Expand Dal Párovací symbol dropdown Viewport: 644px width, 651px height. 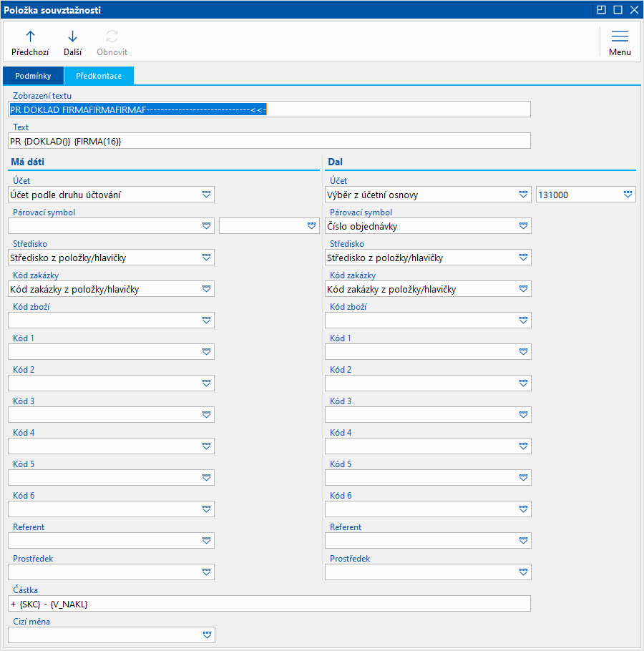click(x=524, y=226)
